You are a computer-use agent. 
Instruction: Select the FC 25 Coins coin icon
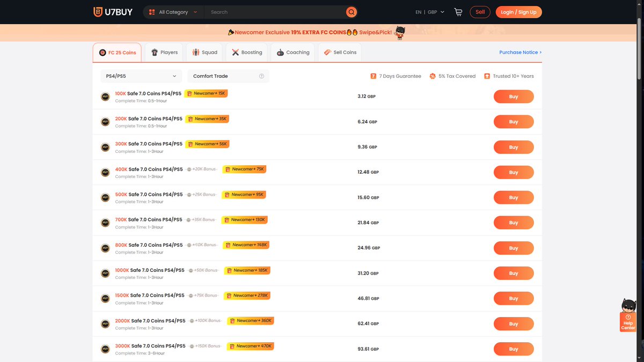pos(102,52)
